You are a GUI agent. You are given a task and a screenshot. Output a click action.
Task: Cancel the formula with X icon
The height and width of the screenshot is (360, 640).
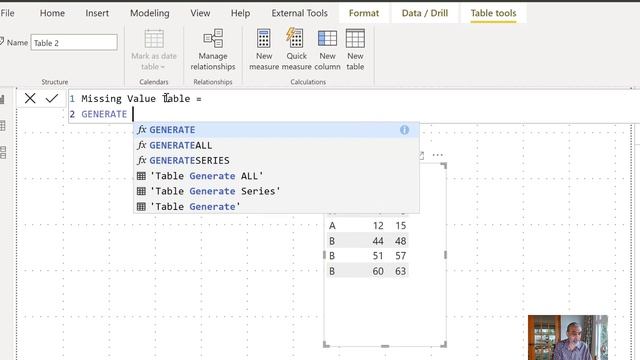(x=30, y=98)
